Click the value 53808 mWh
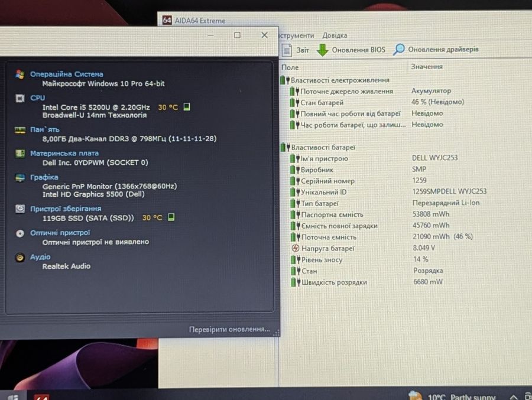532x400 pixels. click(x=431, y=214)
